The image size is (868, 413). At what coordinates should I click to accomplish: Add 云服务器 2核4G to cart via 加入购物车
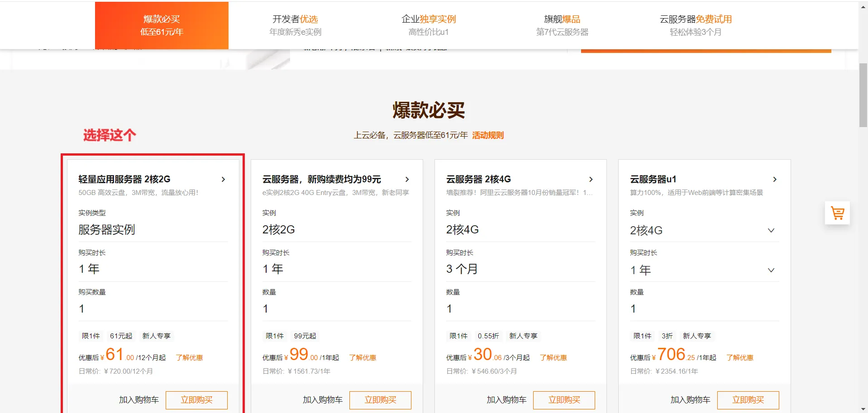[506, 400]
